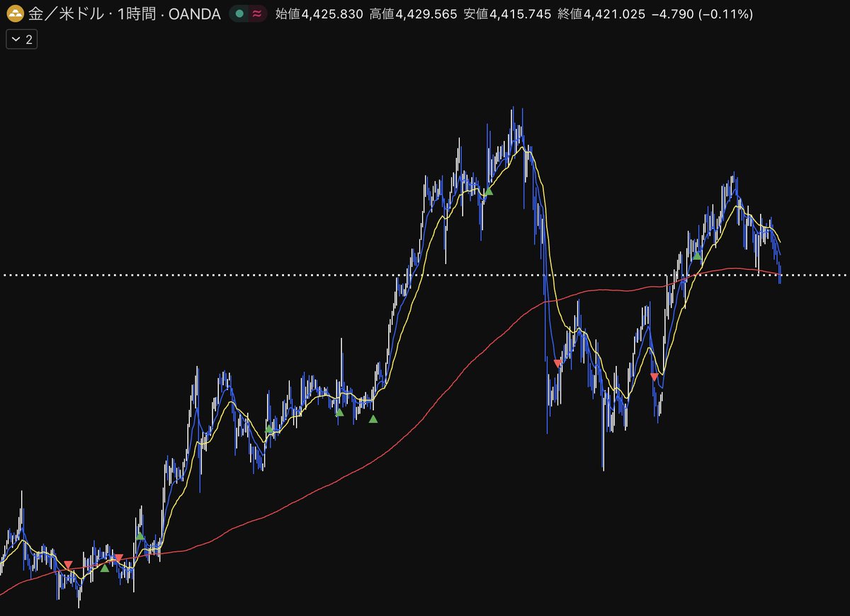
Task: Open the 金/米ドル · 1時間 · OANDA symbol title
Action: click(x=125, y=13)
